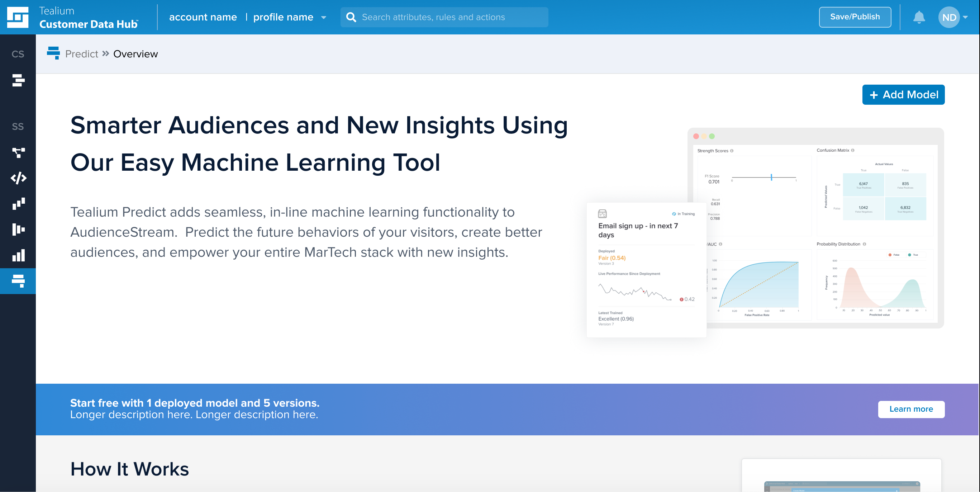The height and width of the screenshot is (492, 980).
Task: Click the F1 Score slider marker
Action: 771,177
